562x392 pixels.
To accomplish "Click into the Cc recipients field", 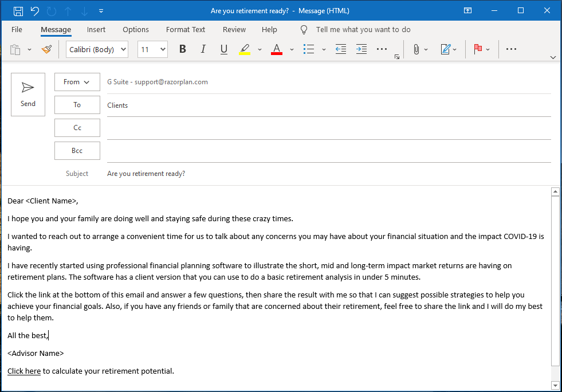I will pos(328,128).
